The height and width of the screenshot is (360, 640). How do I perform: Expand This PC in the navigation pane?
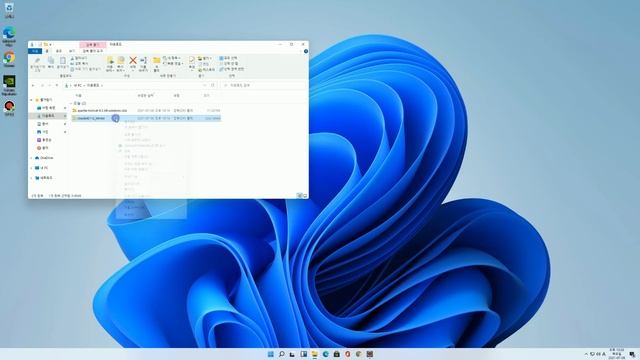[31, 168]
